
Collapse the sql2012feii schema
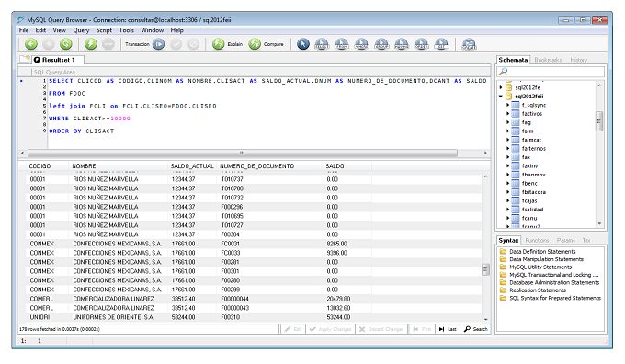(x=501, y=97)
